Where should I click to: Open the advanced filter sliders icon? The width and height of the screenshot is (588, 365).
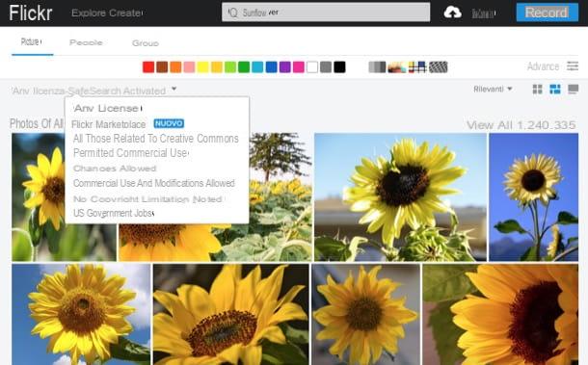click(573, 66)
